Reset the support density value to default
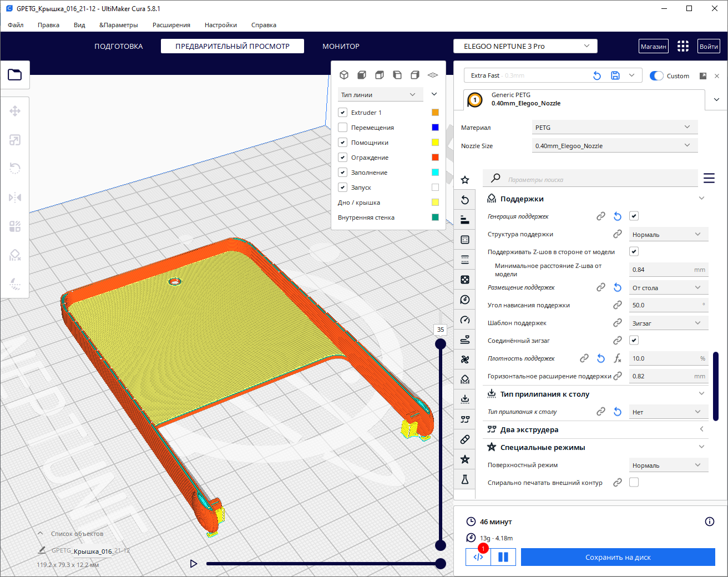 tap(601, 358)
